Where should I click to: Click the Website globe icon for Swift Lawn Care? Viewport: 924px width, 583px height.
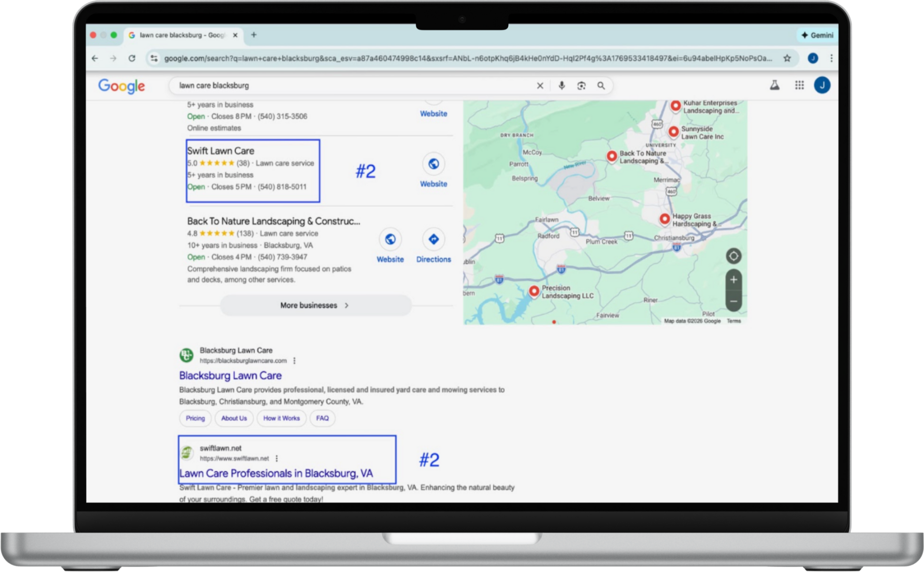[433, 164]
